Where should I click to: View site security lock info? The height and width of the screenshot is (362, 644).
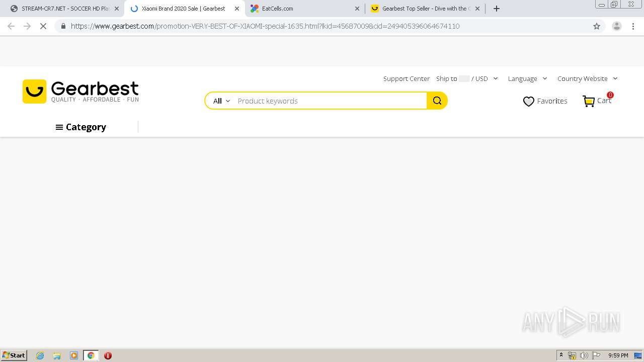click(63, 26)
